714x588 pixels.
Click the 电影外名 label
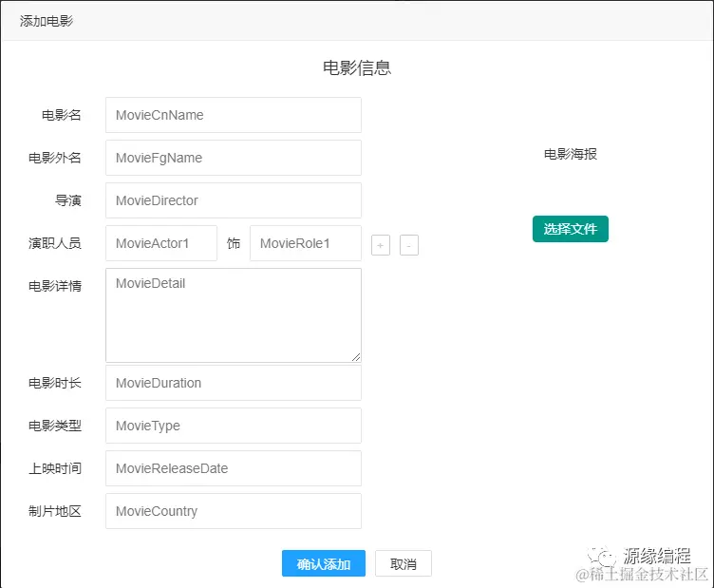(55, 158)
